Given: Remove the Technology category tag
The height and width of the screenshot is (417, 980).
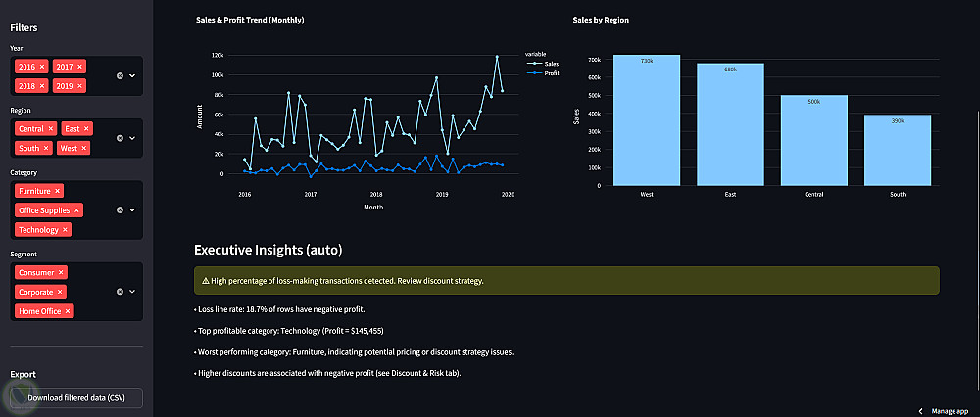Looking at the screenshot, I should point(66,230).
